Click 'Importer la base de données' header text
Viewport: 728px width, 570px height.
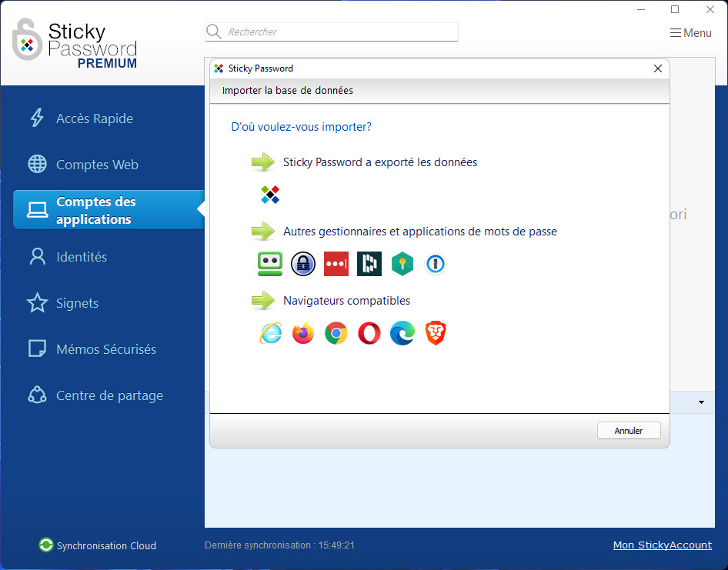(287, 90)
